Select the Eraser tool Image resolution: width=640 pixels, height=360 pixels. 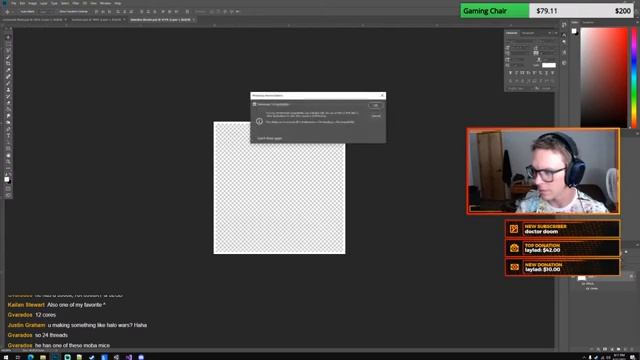click(8, 103)
